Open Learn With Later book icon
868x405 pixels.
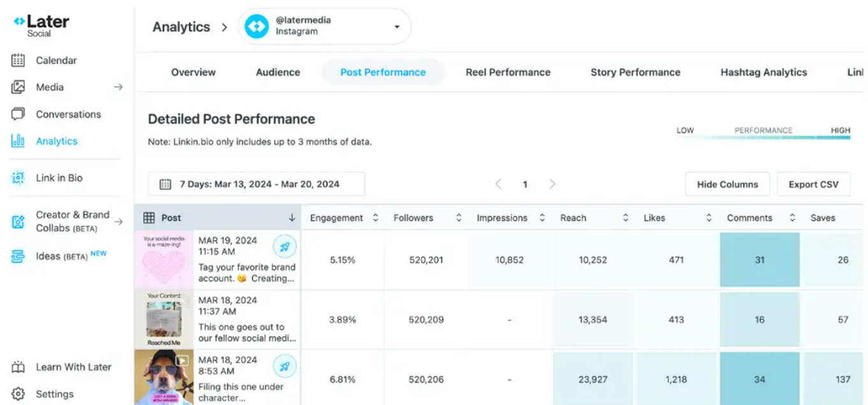tap(18, 367)
